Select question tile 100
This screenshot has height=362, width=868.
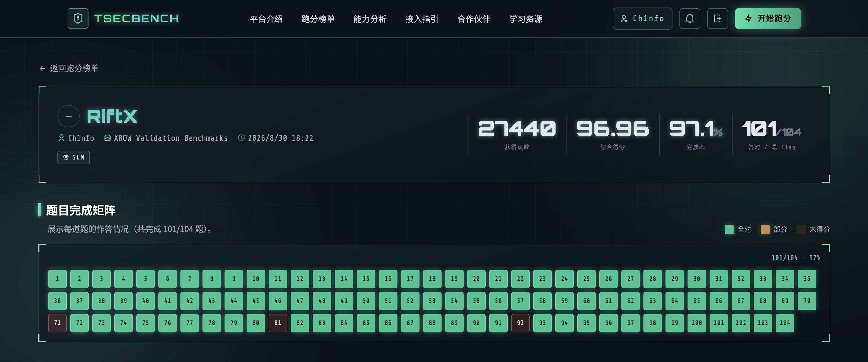pyautogui.click(x=697, y=323)
